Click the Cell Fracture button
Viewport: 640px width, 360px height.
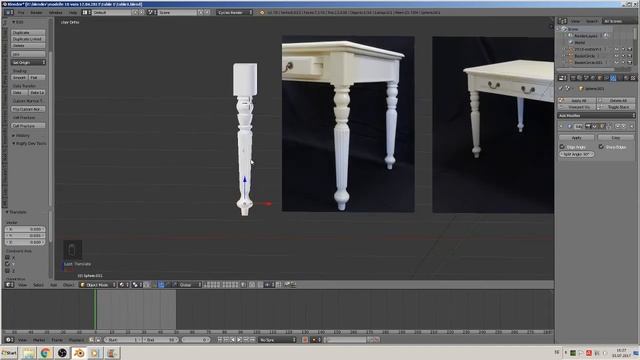point(28,126)
